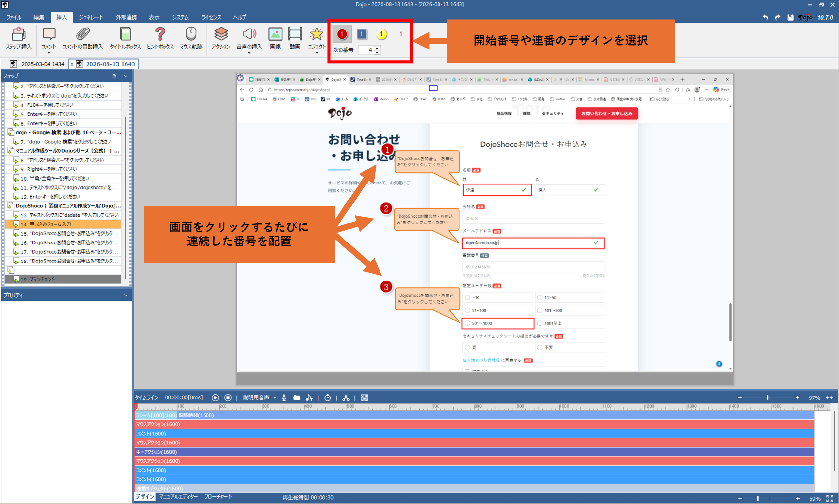This screenshot has width=839, height=504.
Task: Select step 14. 申し込みフォーム入力
Action: coord(63,224)
